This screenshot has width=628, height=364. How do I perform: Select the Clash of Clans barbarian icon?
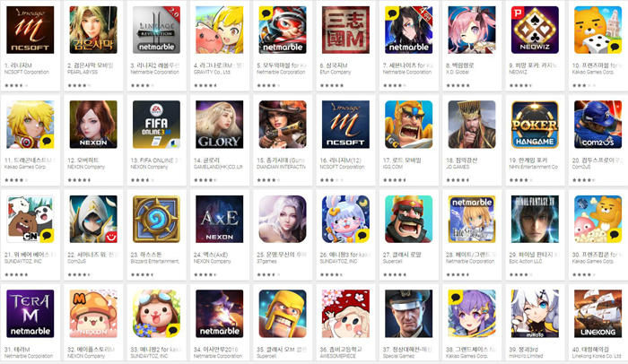(x=283, y=314)
